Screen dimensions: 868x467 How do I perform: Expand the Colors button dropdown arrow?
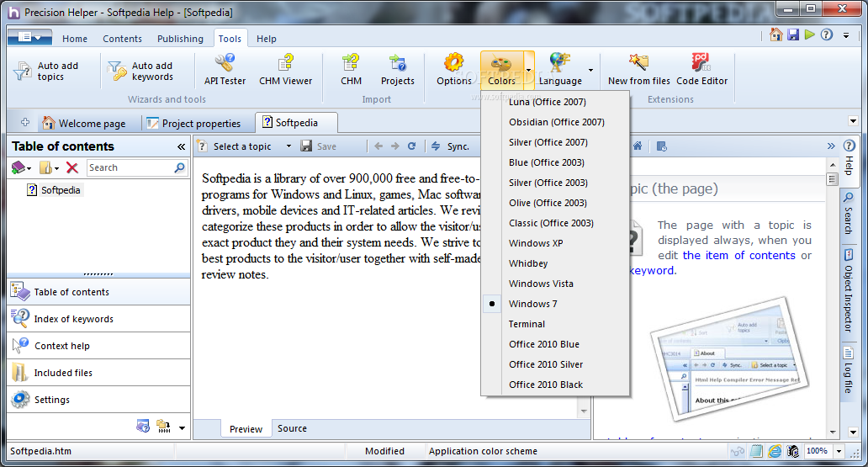(x=529, y=70)
